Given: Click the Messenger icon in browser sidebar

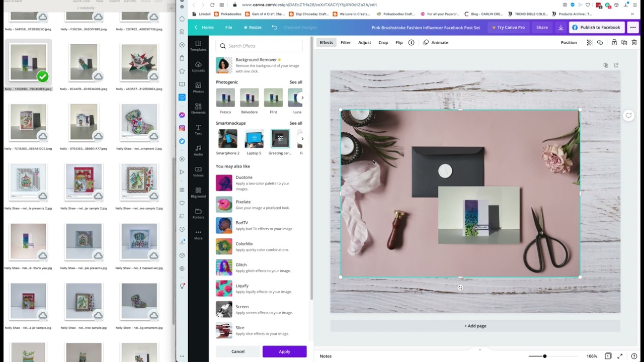Looking at the screenshot, I should (182, 115).
